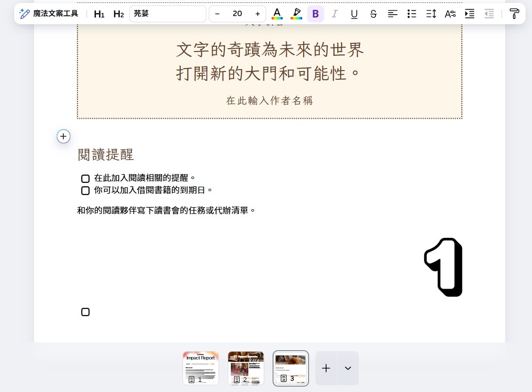Screen dimensions: 532x392
Task: Edit the font size field showing 20
Action: tap(238, 14)
